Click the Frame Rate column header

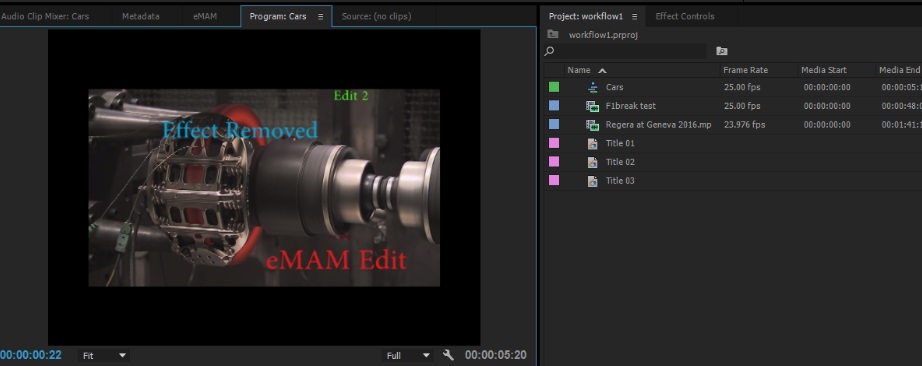[x=745, y=70]
